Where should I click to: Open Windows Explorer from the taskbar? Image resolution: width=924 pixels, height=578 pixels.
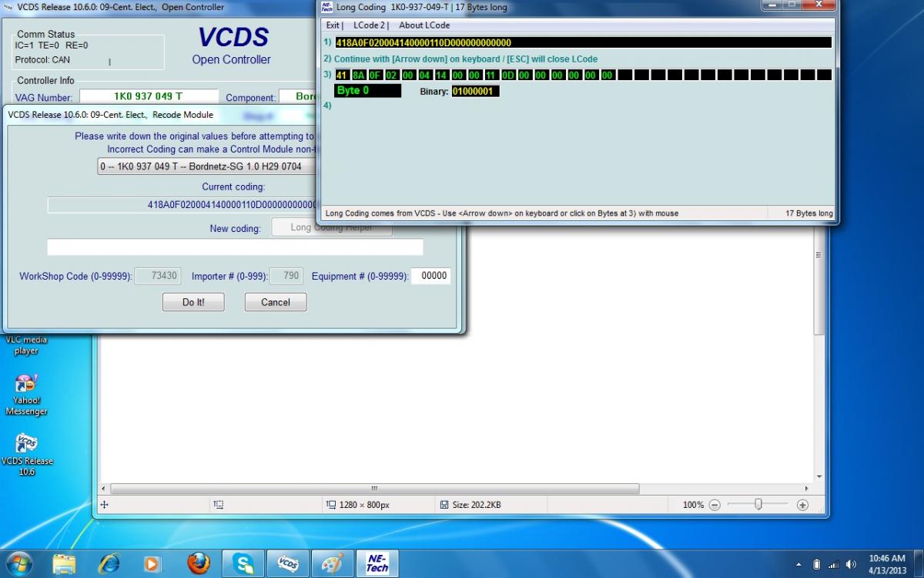65,563
